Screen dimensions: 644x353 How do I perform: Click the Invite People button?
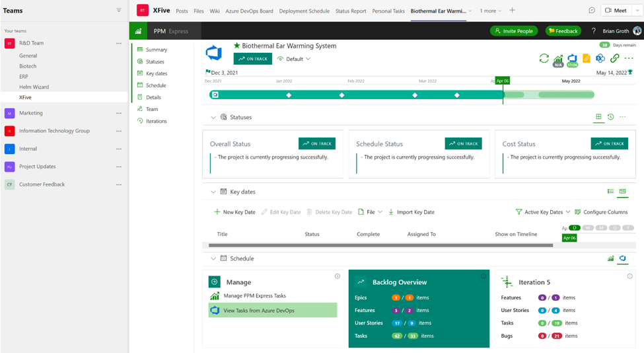click(514, 31)
